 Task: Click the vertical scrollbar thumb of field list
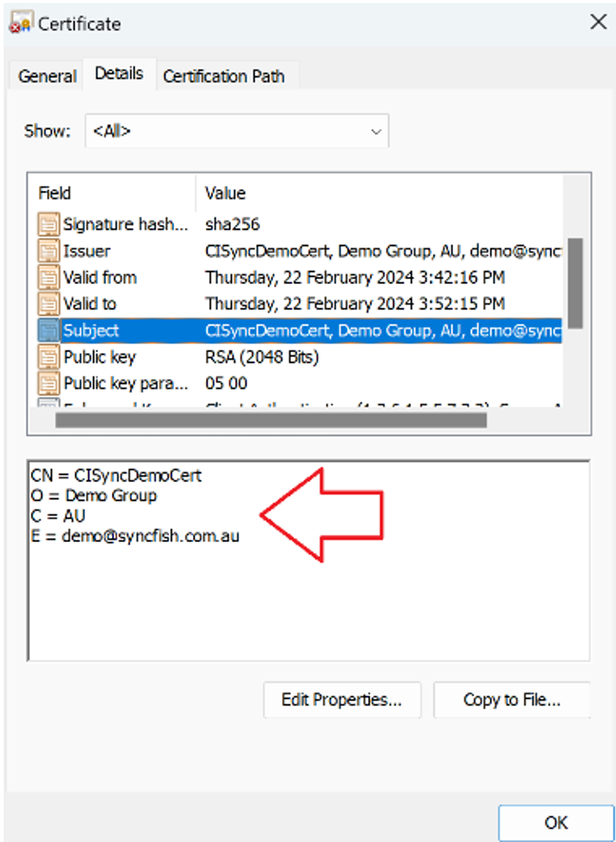(x=575, y=283)
